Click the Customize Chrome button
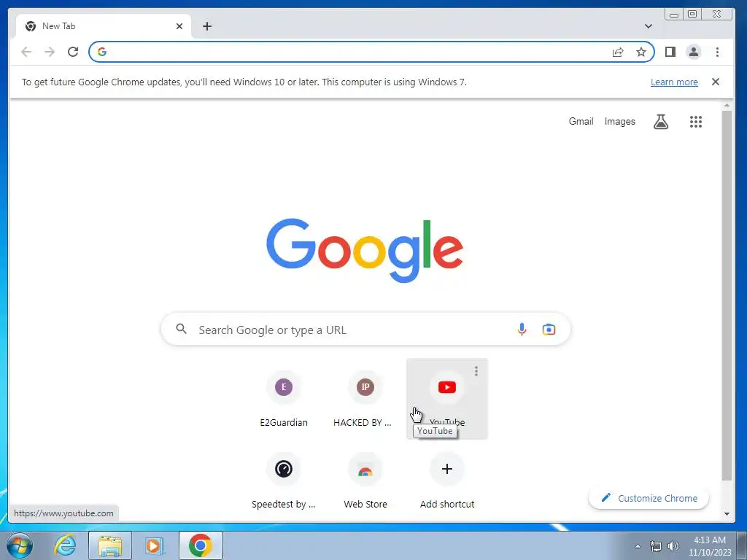Viewport: 747px width, 560px height. (x=649, y=498)
